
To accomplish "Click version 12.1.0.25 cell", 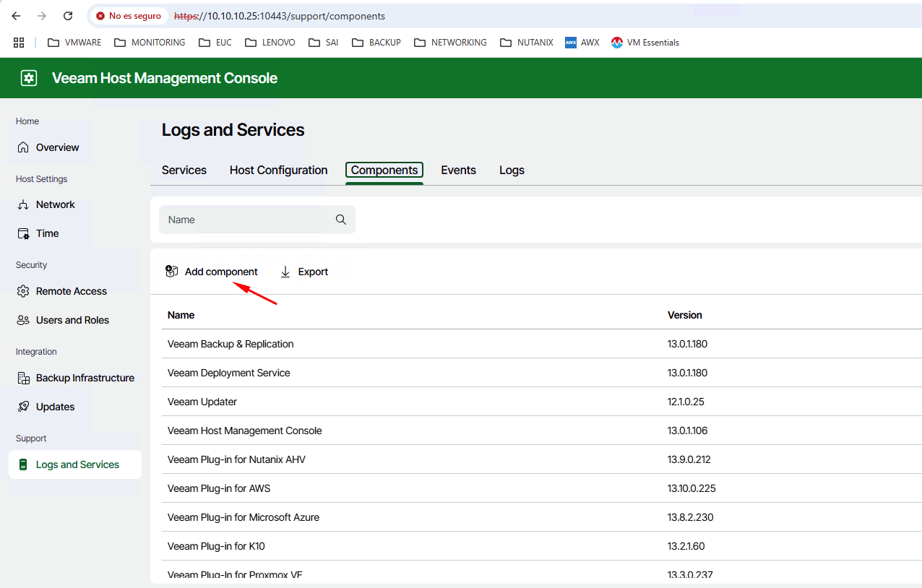I will 686,402.
